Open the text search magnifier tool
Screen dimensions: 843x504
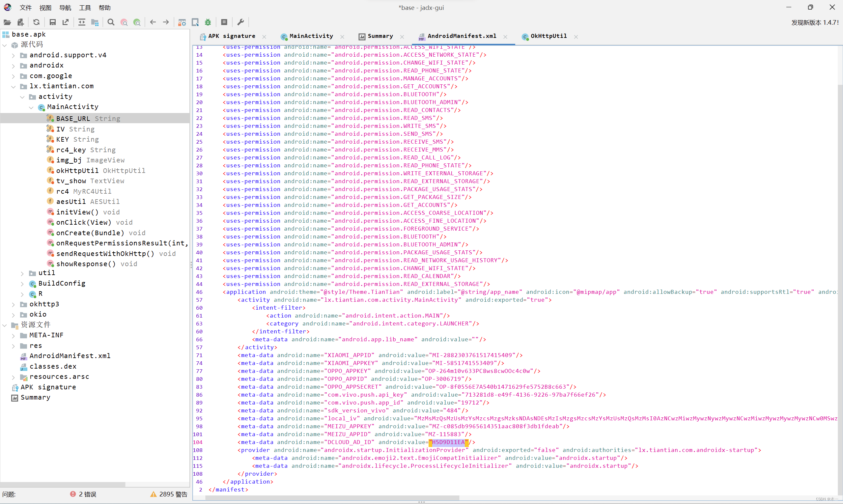click(x=111, y=22)
